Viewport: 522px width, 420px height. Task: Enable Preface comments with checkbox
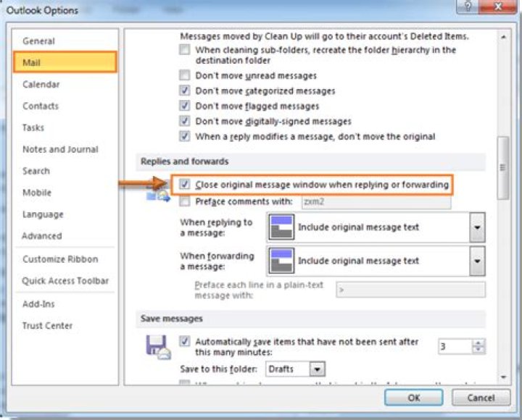185,201
